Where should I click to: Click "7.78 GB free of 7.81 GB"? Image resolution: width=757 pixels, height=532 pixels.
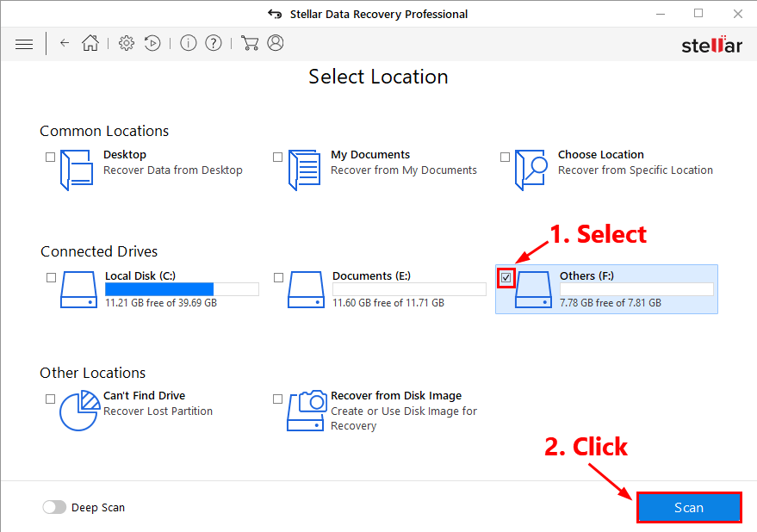611,303
